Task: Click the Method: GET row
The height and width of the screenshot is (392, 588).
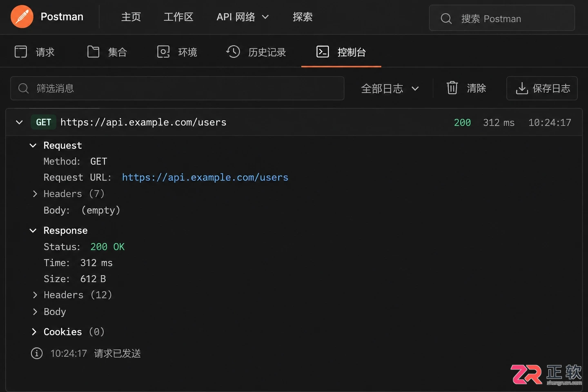Action: click(x=75, y=161)
